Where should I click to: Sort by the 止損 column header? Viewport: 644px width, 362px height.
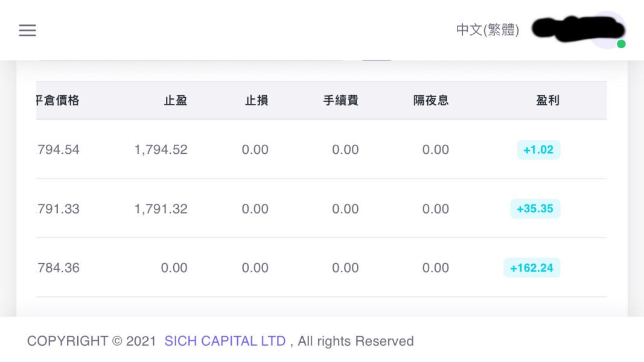click(257, 101)
